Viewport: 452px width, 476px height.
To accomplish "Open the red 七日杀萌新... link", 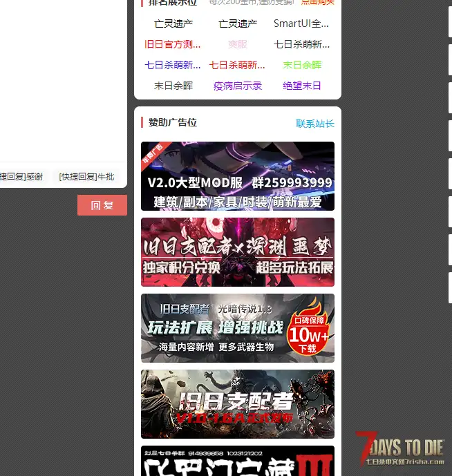I will 237,65.
